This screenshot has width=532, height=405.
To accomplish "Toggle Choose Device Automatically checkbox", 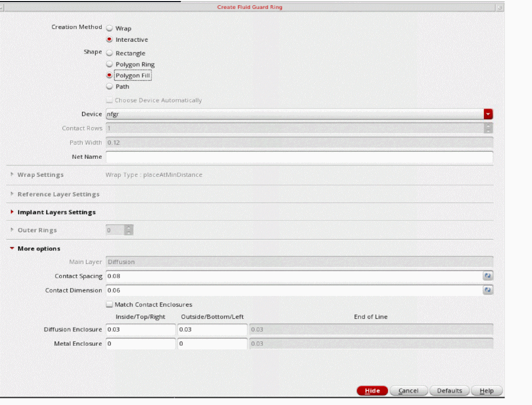I will coord(109,100).
